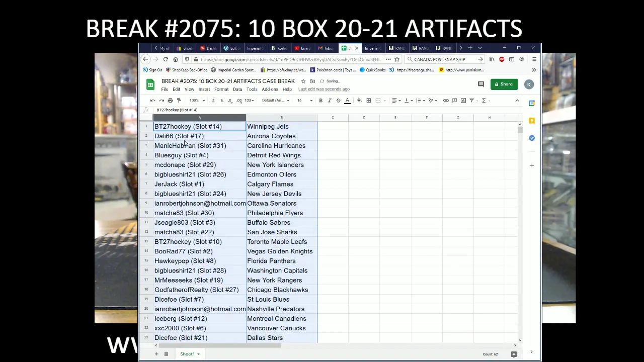644x362 pixels.
Task: Open comment history icon beside Share
Action: (x=481, y=84)
